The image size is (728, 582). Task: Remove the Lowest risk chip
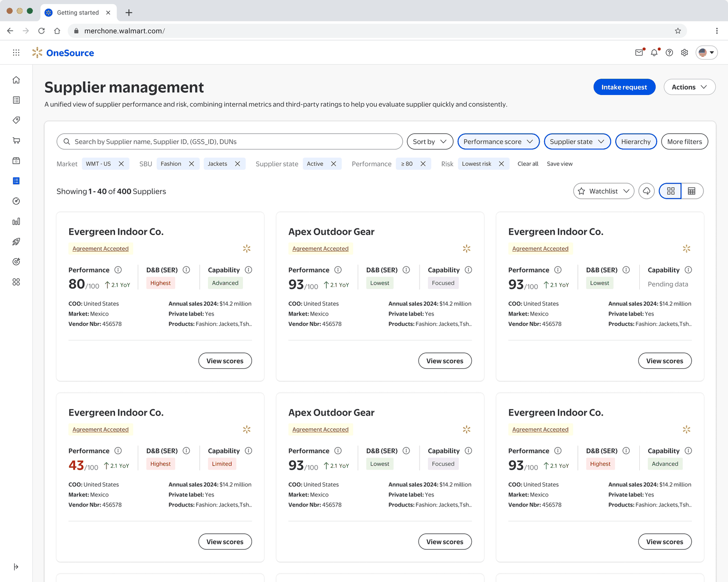[501, 164]
